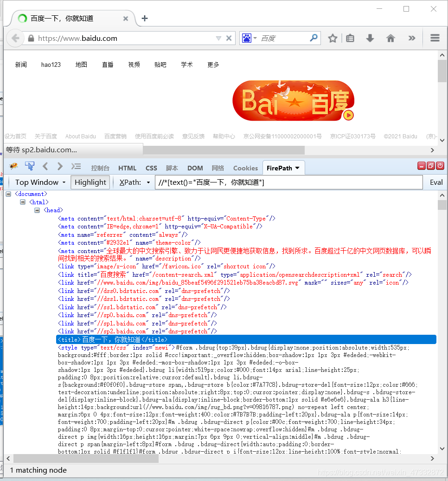Open the XPath selector type dropdown
The width and height of the screenshot is (448, 481).
(148, 182)
